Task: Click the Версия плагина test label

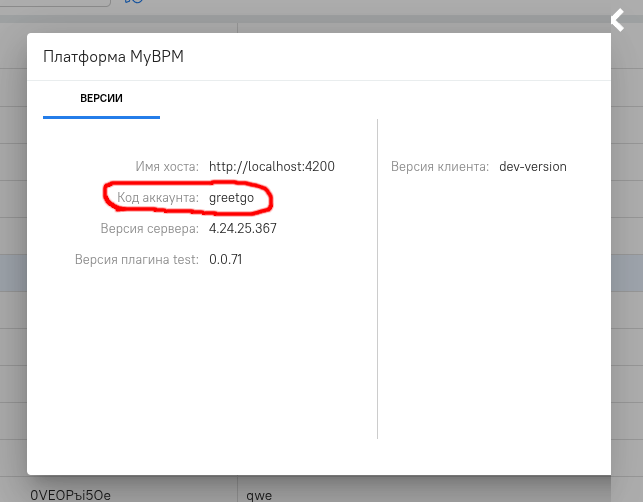Action: pyautogui.click(x=137, y=260)
